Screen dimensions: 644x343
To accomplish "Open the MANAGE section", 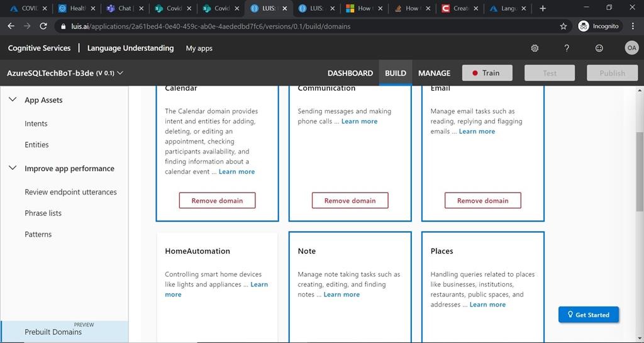I will click(434, 73).
